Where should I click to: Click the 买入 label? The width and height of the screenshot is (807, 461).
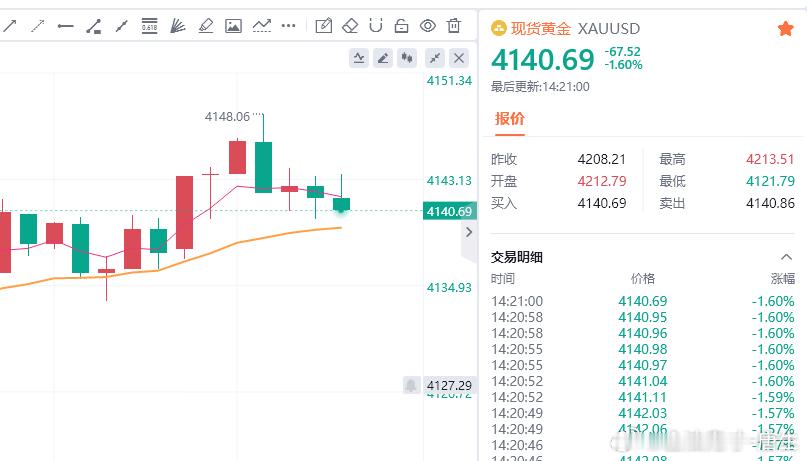(x=504, y=203)
